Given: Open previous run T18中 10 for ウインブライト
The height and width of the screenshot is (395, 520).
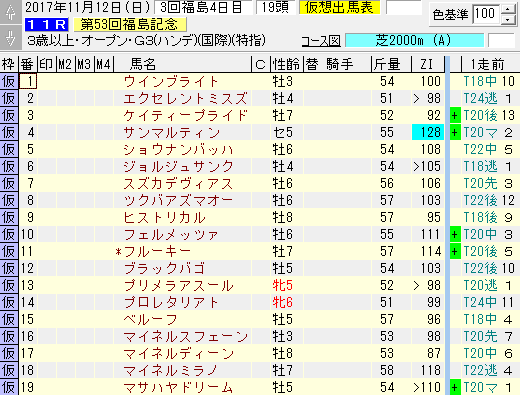Looking at the screenshot, I should point(489,82).
